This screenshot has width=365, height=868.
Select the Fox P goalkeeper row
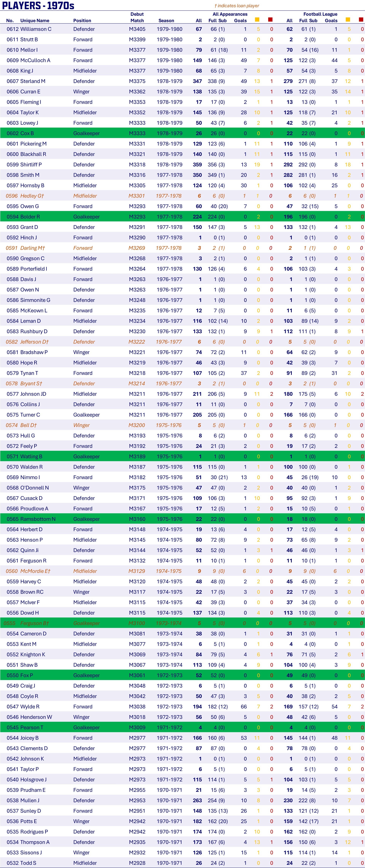pos(182,675)
